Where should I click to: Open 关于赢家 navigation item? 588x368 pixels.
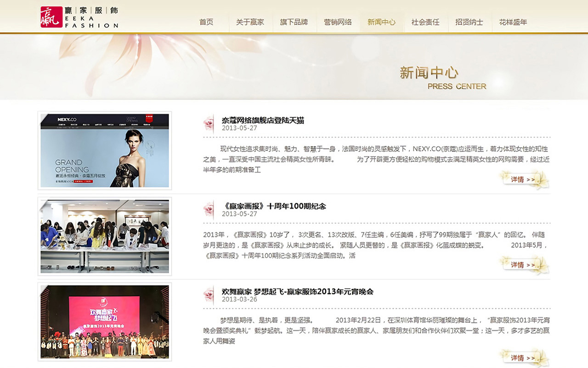250,22
